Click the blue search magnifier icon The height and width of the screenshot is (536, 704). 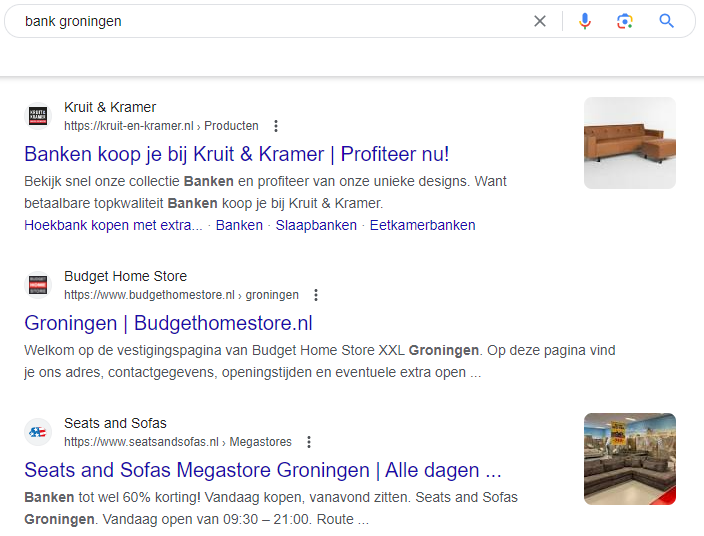[666, 21]
